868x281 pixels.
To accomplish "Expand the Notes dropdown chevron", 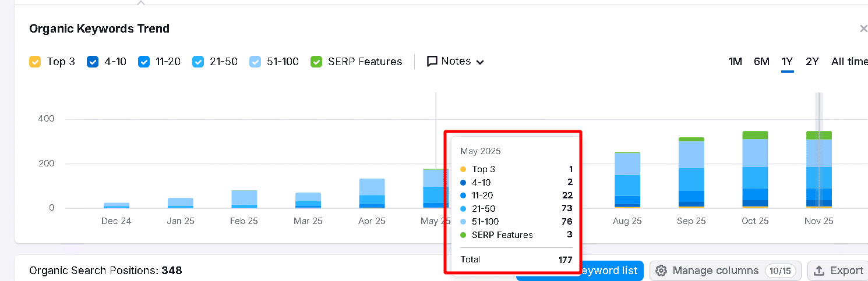I will (480, 62).
